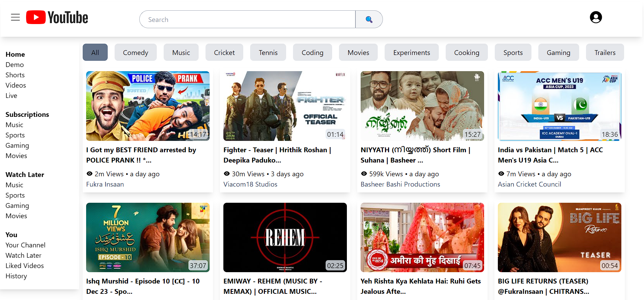Image resolution: width=644 pixels, height=300 pixels.
Task: Open the Fighter Official Teaser thumbnail
Action: 285,106
